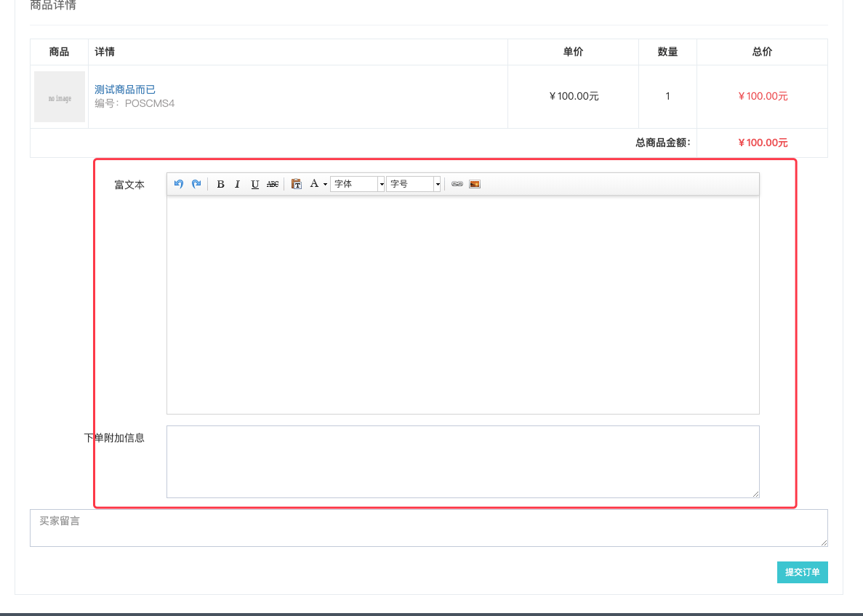Click into the rich text editing area
Viewport: 863px width, 616px height.
pyautogui.click(x=463, y=305)
